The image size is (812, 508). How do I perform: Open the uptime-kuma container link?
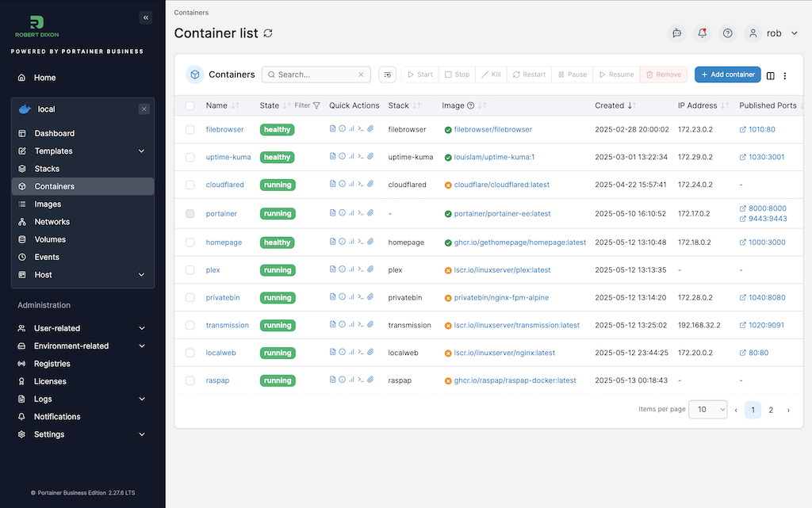228,157
